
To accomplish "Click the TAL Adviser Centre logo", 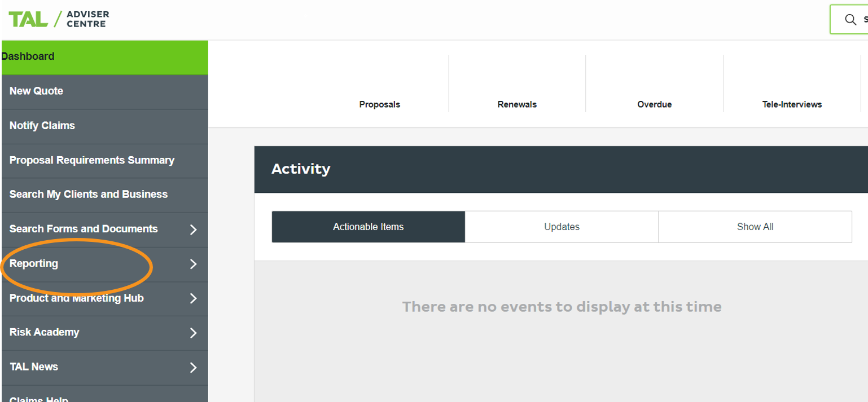I will (x=59, y=19).
